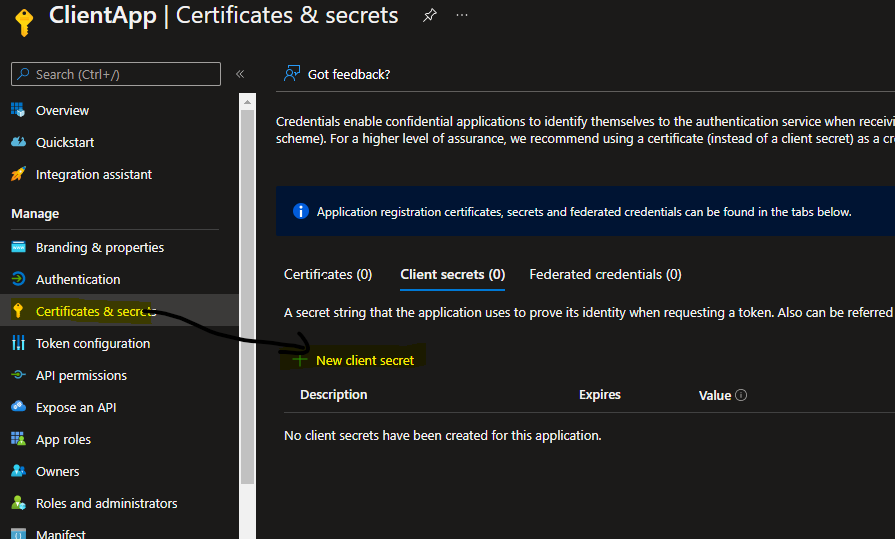Click the Value info icon
Viewport: 895px width, 539px height.
[x=741, y=395]
